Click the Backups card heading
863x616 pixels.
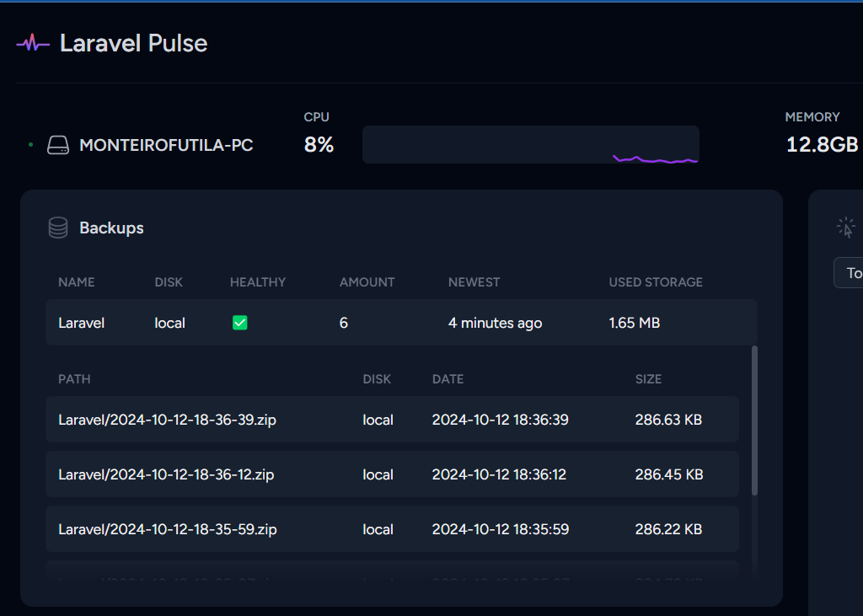pyautogui.click(x=112, y=228)
